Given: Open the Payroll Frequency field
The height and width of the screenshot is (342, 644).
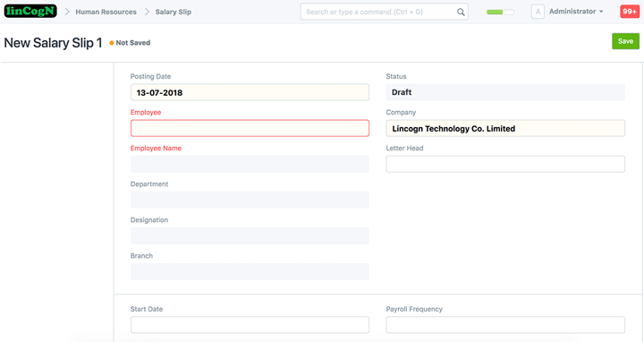Looking at the screenshot, I should (505, 325).
